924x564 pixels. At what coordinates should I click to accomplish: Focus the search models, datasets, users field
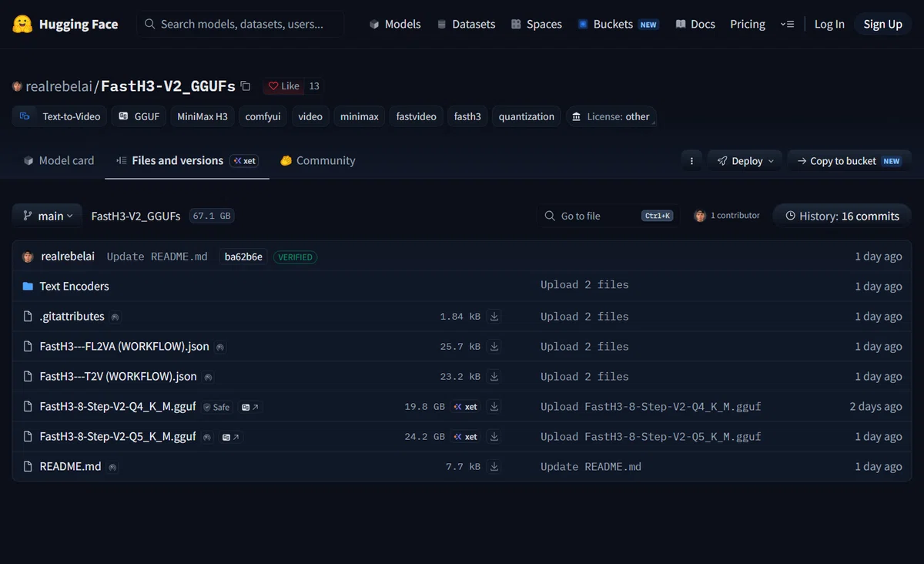[241, 24]
